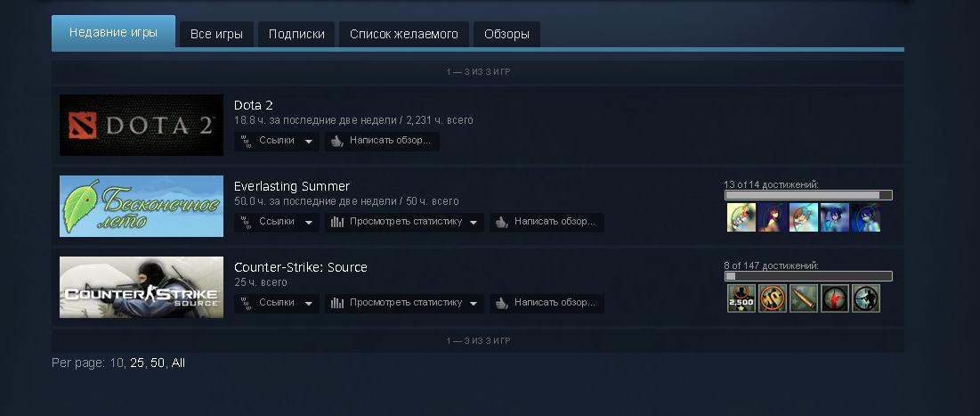
Task: Click the bullet achievement icon for Counter-Strike
Action: pyautogui.click(x=804, y=298)
